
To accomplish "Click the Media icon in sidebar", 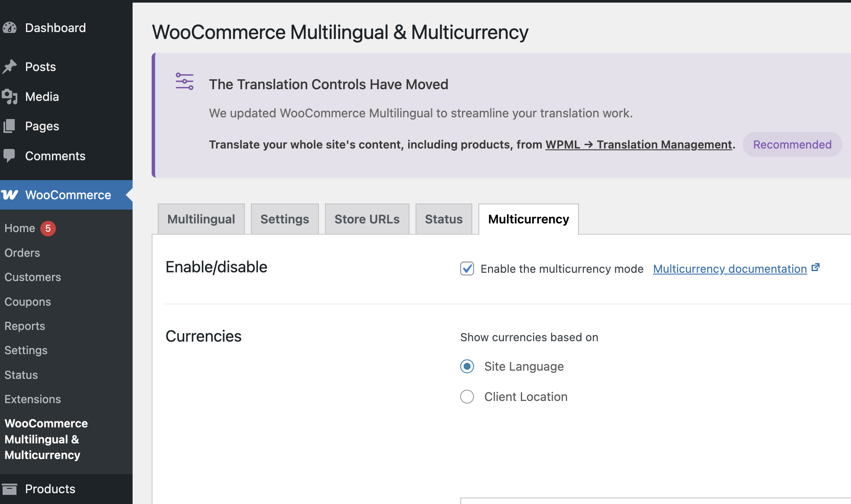I will 10,97.
